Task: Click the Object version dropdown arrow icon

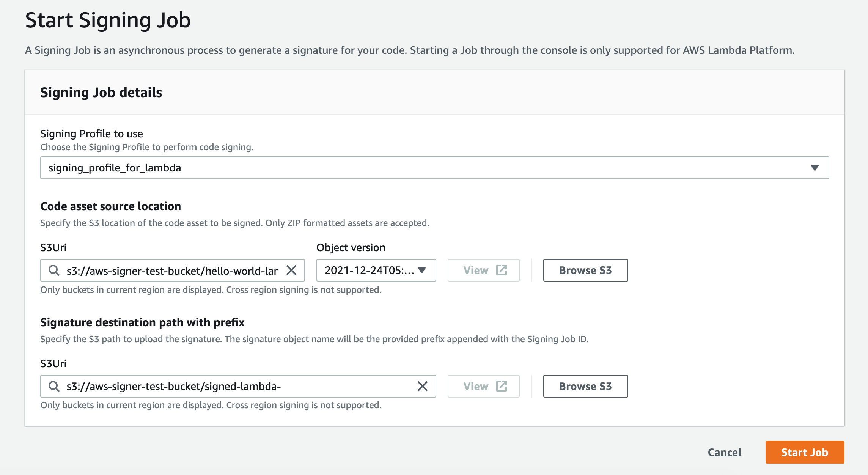Action: (422, 270)
